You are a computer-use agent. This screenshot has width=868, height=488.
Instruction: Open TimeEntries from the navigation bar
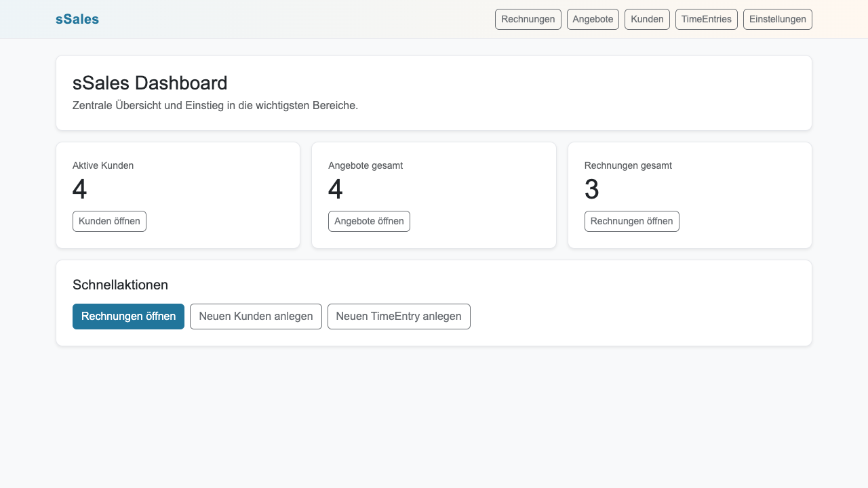click(706, 19)
